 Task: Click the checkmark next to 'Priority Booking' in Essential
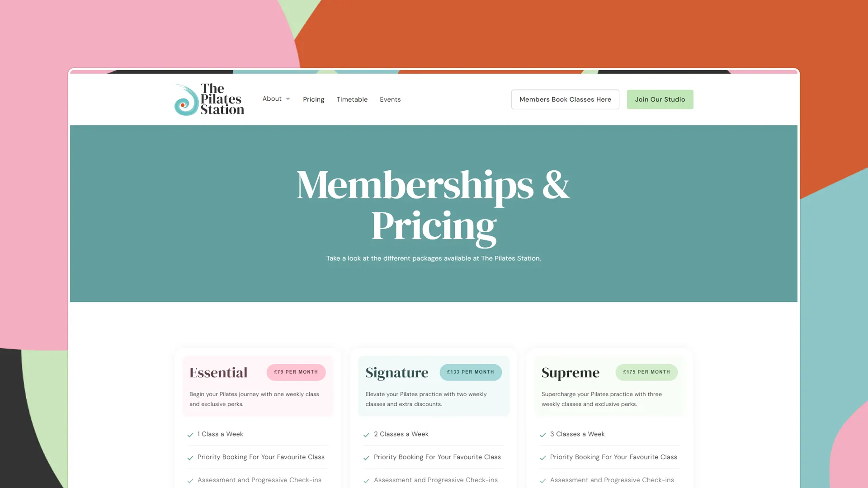coord(191,458)
